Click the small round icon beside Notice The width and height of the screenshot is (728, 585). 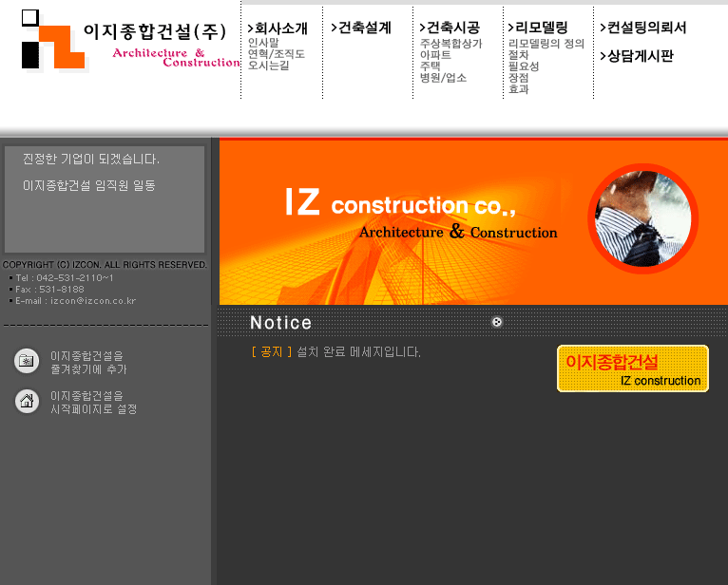[497, 322]
